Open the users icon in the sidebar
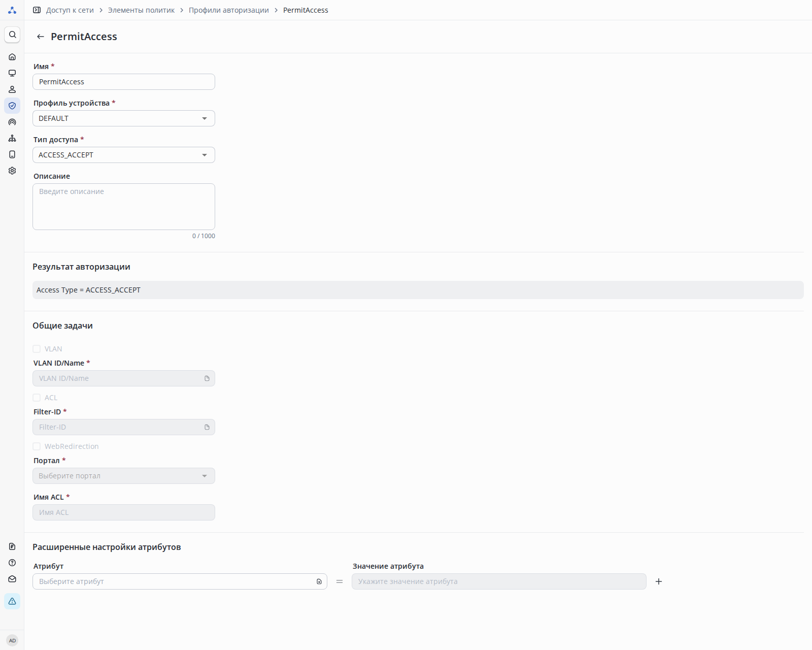This screenshot has height=650, width=812. (12, 89)
